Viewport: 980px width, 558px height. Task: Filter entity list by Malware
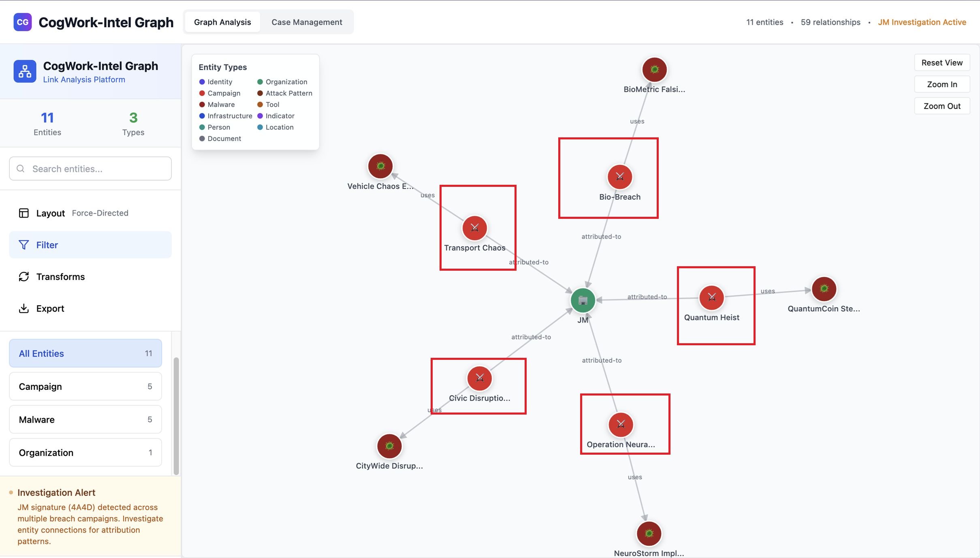click(x=85, y=419)
